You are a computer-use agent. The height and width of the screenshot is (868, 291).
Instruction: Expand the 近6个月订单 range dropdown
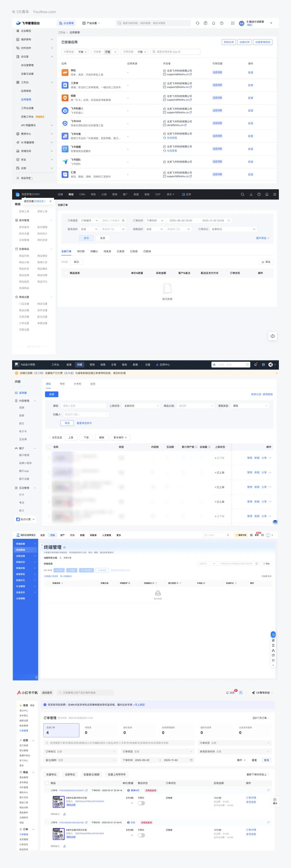click(261, 718)
